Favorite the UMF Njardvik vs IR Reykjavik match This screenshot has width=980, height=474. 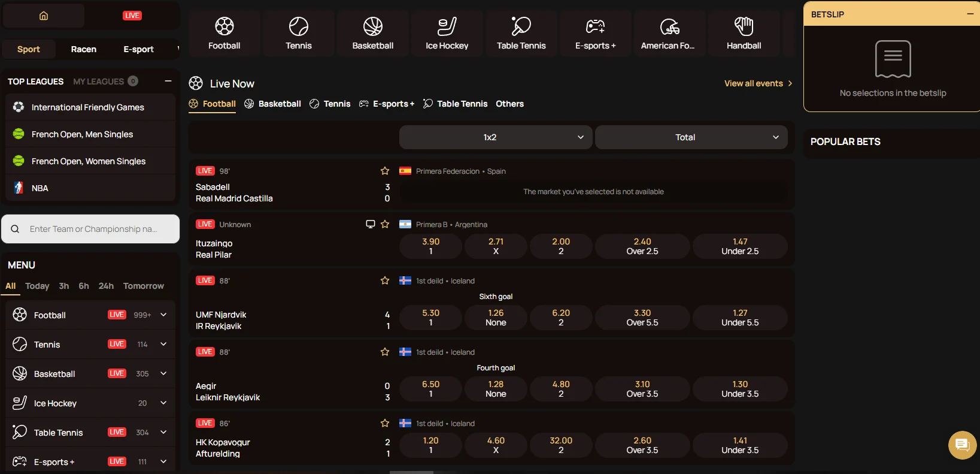pyautogui.click(x=385, y=280)
